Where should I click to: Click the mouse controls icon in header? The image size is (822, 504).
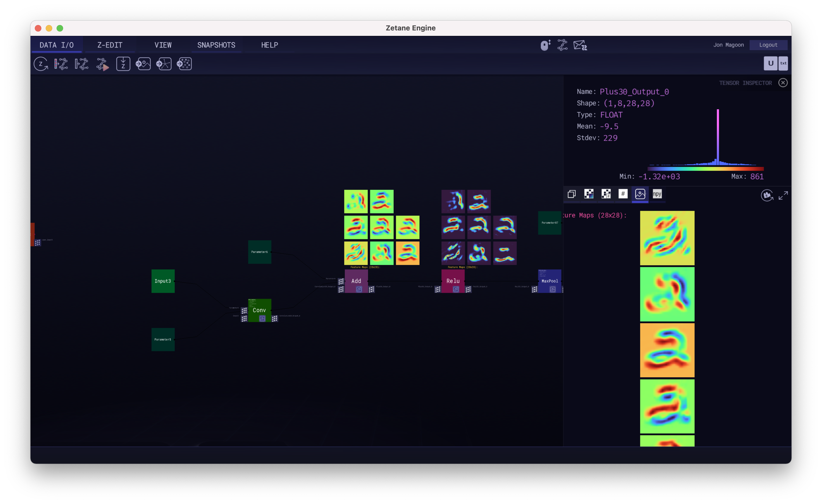pyautogui.click(x=545, y=45)
